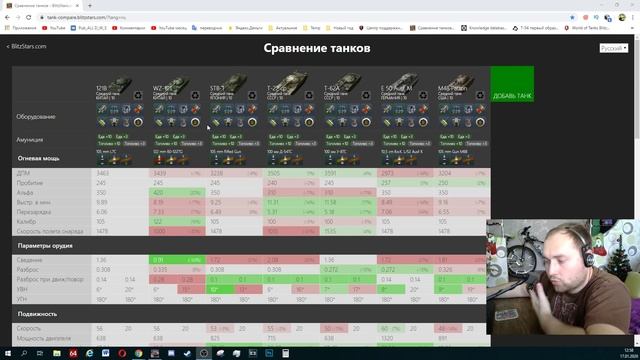This screenshot has width=640, height=360.
Task: Open OBS Studio from the taskbar
Action: 204,353
